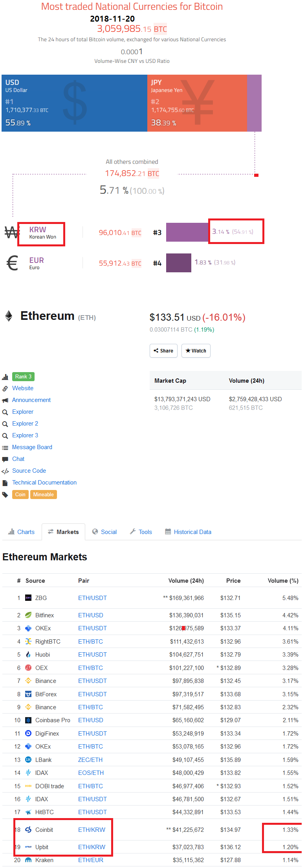This screenshot has height=868, width=306.
Task: Click the Euro currency symbol icon
Action: (x=13, y=263)
